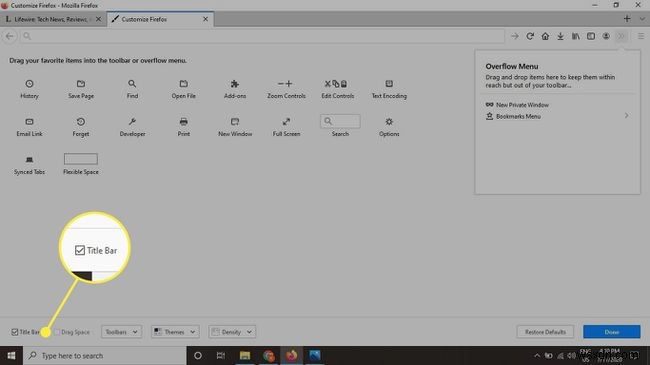Show hidden tray icons arrow
This screenshot has height=365, width=650.
tap(537, 355)
